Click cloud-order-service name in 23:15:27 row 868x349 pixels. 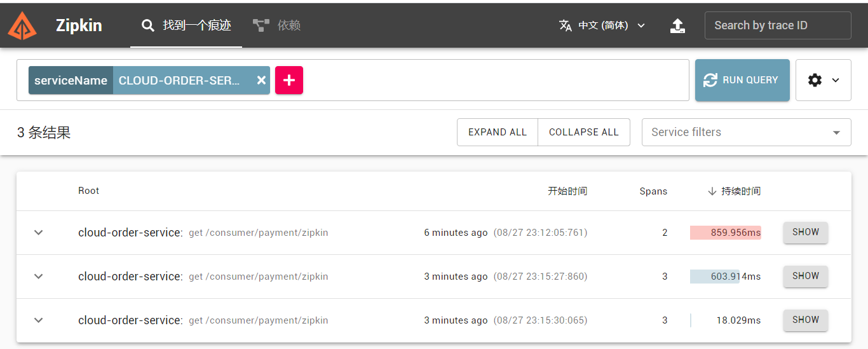click(130, 277)
